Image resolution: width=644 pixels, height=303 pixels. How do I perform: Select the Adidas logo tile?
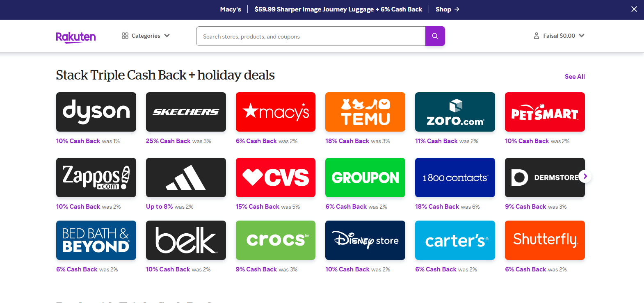click(186, 178)
